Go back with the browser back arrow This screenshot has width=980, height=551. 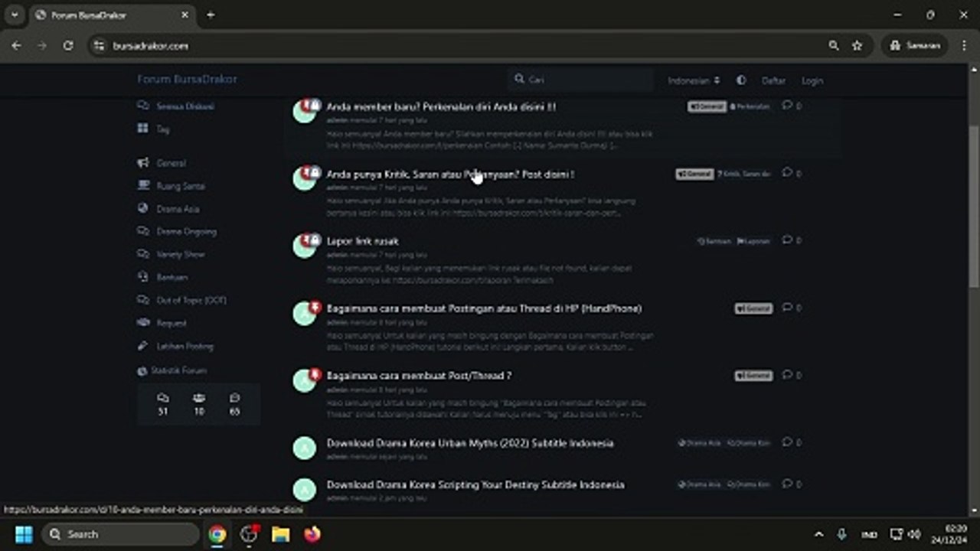coord(16,46)
